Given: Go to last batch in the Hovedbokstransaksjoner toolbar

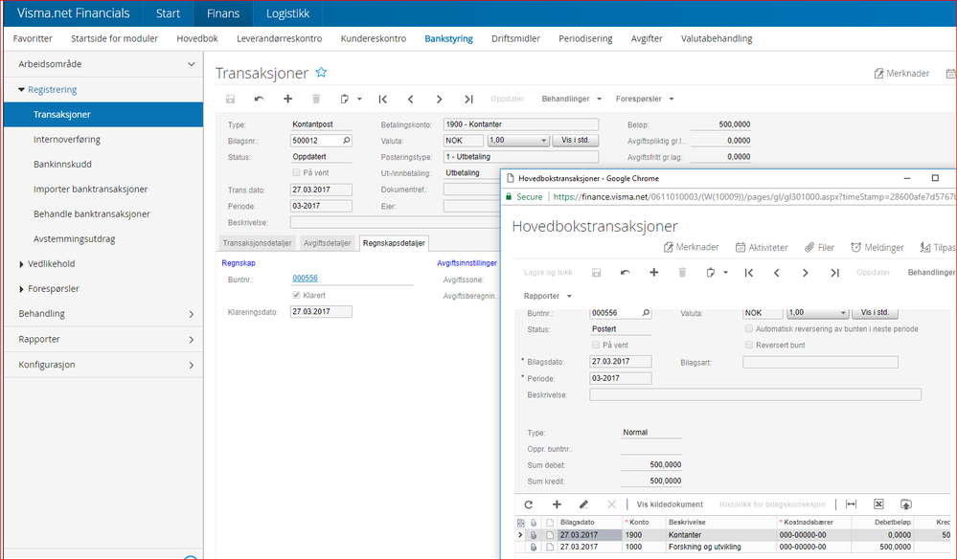Looking at the screenshot, I should [x=834, y=273].
